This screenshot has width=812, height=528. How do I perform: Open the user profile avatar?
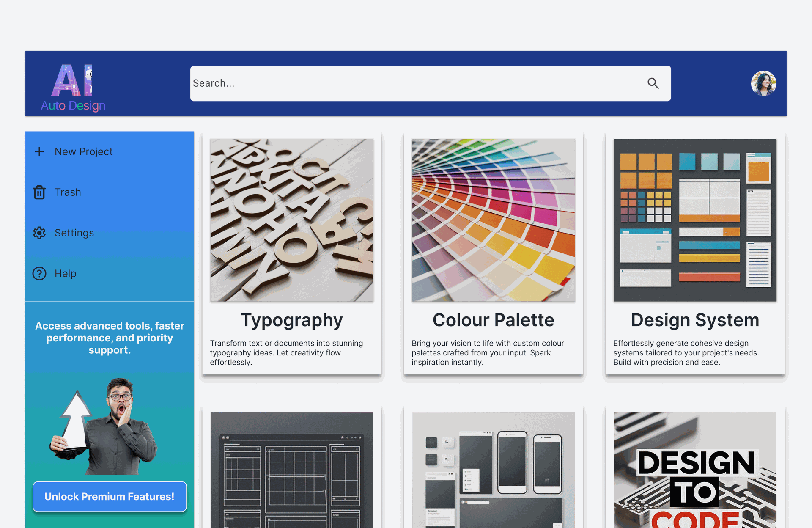pyautogui.click(x=763, y=83)
